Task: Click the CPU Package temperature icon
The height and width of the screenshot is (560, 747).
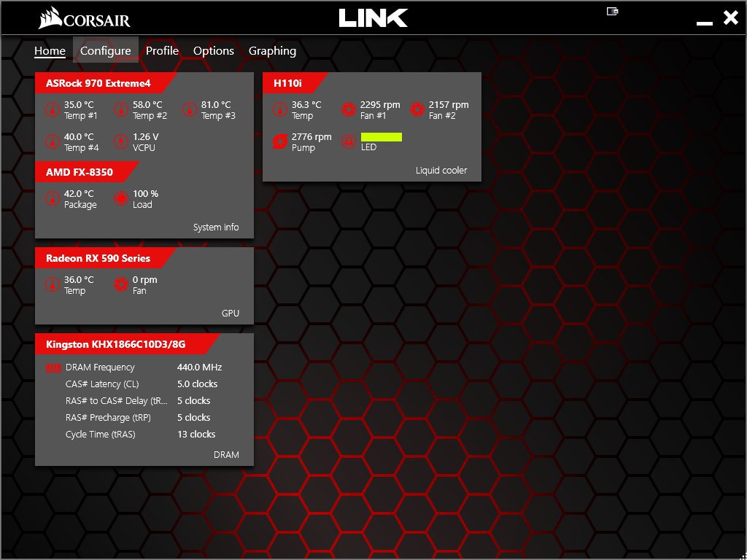Action: [x=53, y=199]
